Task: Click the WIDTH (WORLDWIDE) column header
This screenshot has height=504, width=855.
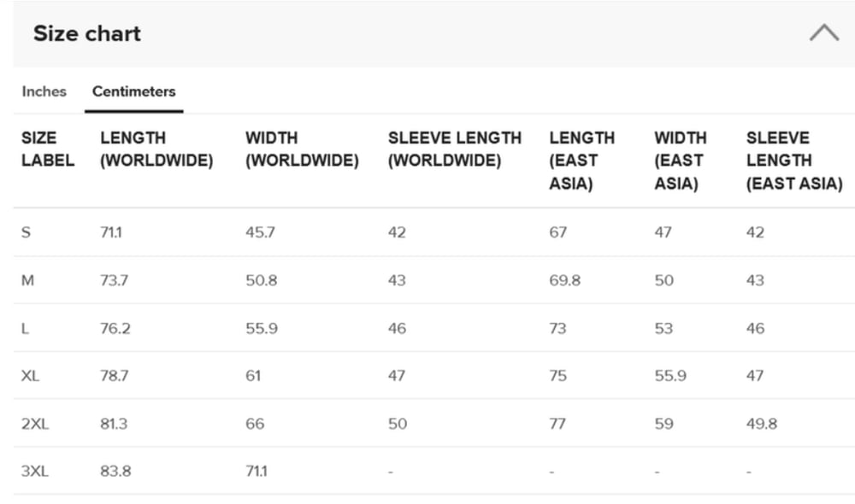Action: (302, 149)
